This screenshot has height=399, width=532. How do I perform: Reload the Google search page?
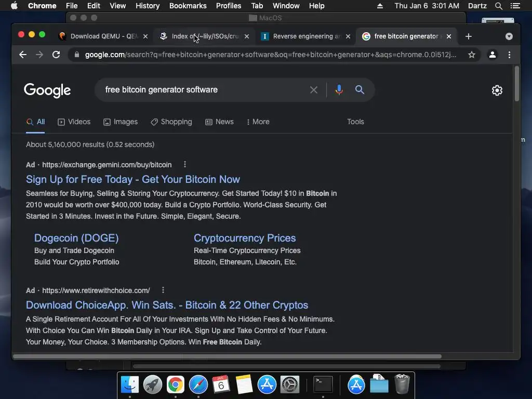[x=56, y=55]
